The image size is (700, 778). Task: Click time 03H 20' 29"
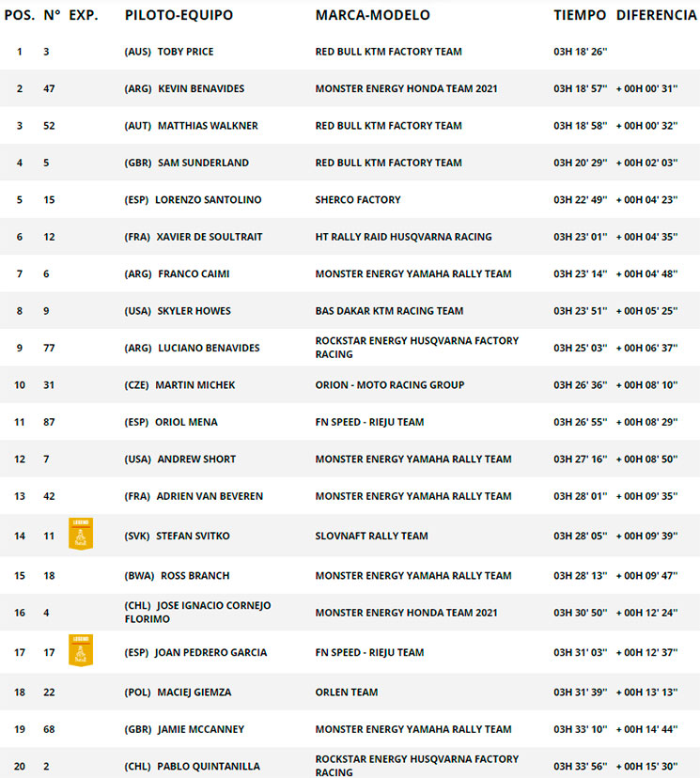pyautogui.click(x=581, y=163)
